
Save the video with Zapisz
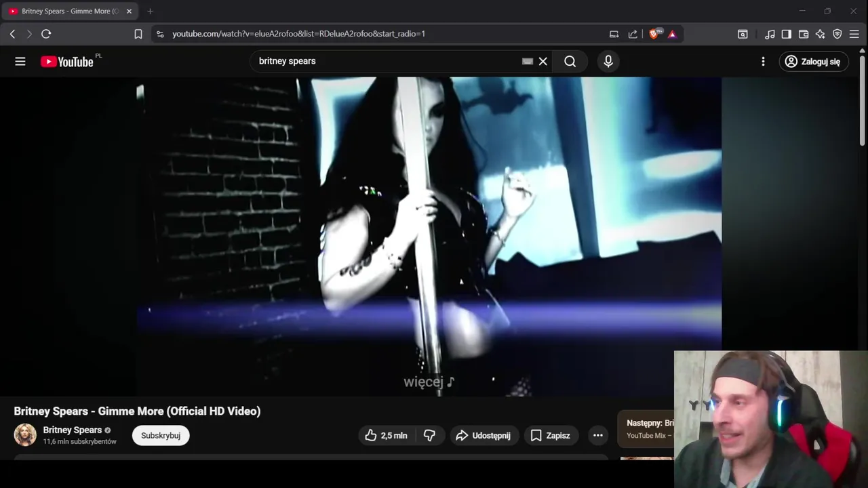pyautogui.click(x=551, y=435)
